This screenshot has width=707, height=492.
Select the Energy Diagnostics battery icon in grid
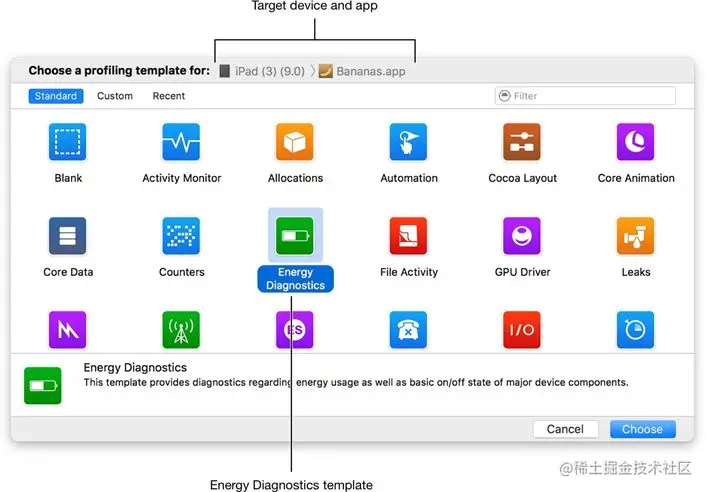click(x=295, y=236)
